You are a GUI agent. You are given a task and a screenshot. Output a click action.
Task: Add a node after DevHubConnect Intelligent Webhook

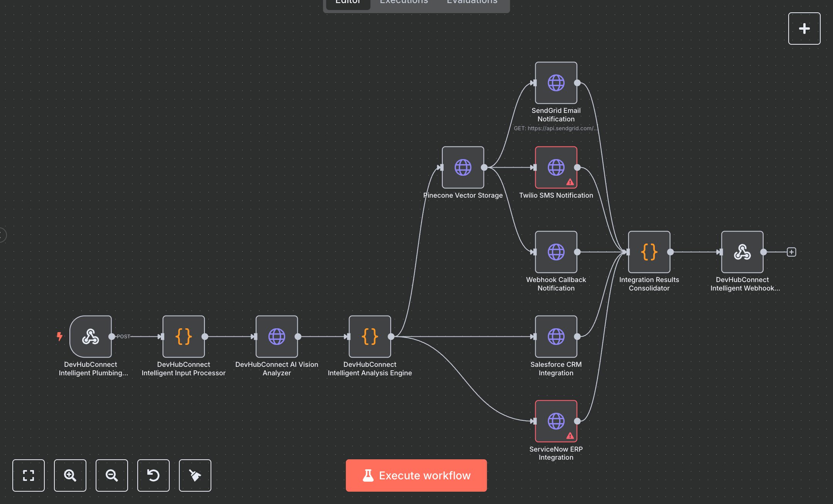pyautogui.click(x=791, y=252)
